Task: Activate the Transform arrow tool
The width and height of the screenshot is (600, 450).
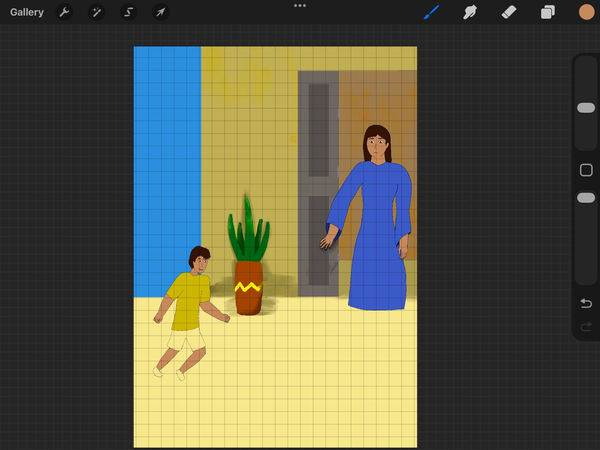Action: [x=160, y=12]
